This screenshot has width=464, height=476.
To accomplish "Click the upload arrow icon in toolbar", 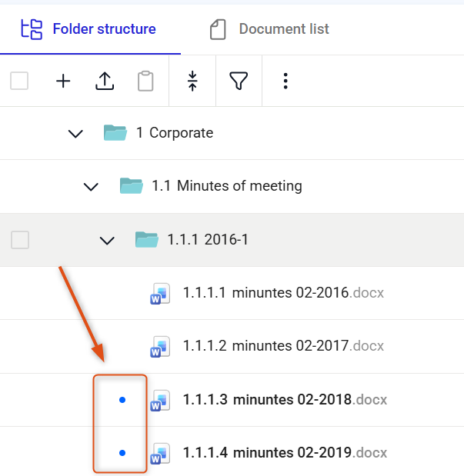I will pyautogui.click(x=105, y=81).
